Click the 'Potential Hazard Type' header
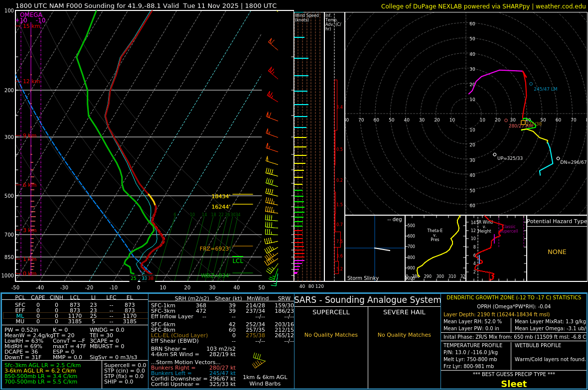The image size is (588, 390). (557, 221)
